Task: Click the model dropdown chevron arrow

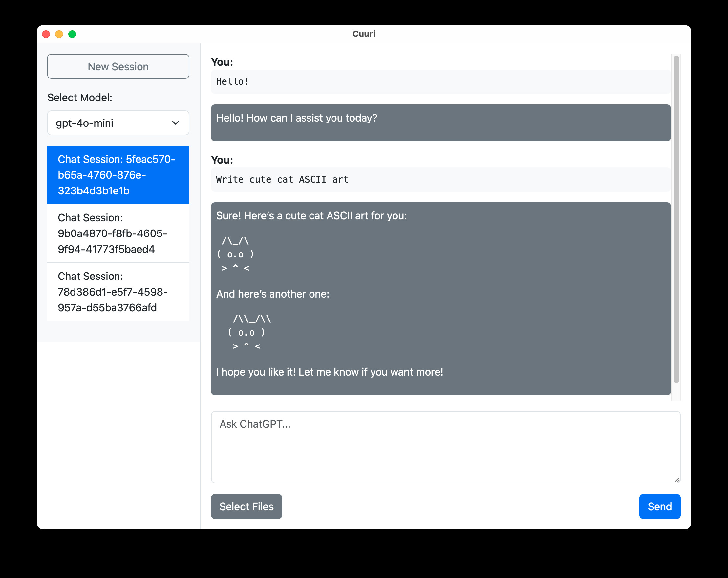Action: tap(176, 123)
